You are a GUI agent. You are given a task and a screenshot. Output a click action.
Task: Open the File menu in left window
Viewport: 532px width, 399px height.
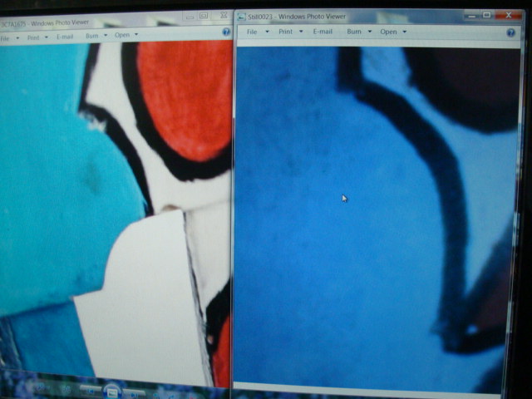(8, 37)
